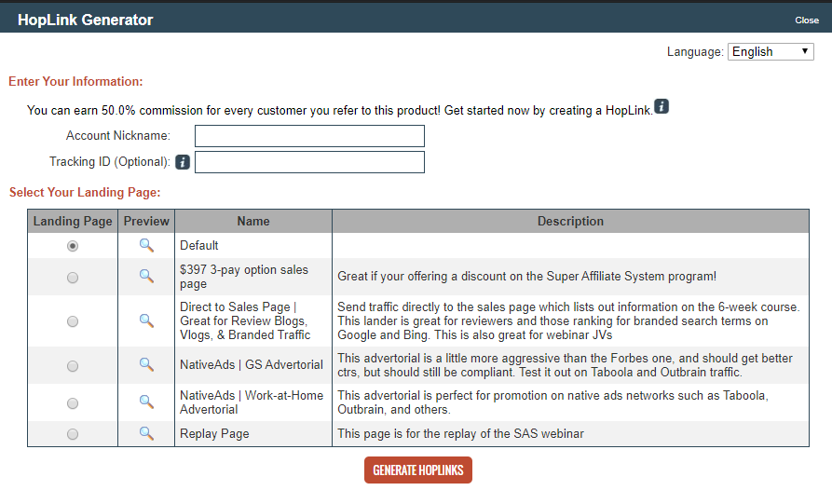Focus the Tracking ID text box
832x504 pixels.
point(309,162)
